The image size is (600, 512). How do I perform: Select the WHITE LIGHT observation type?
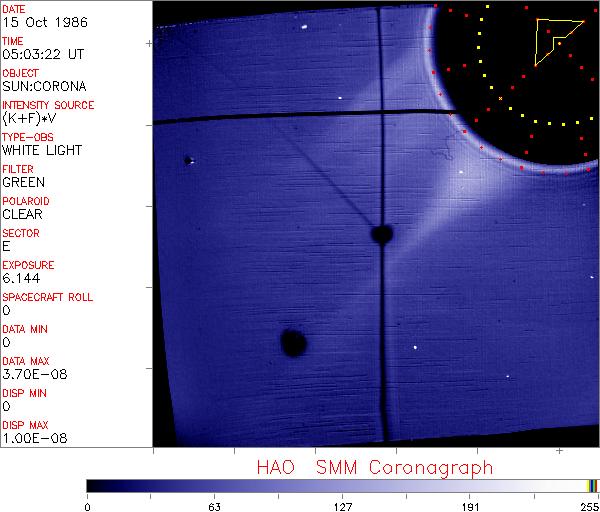[x=42, y=150]
